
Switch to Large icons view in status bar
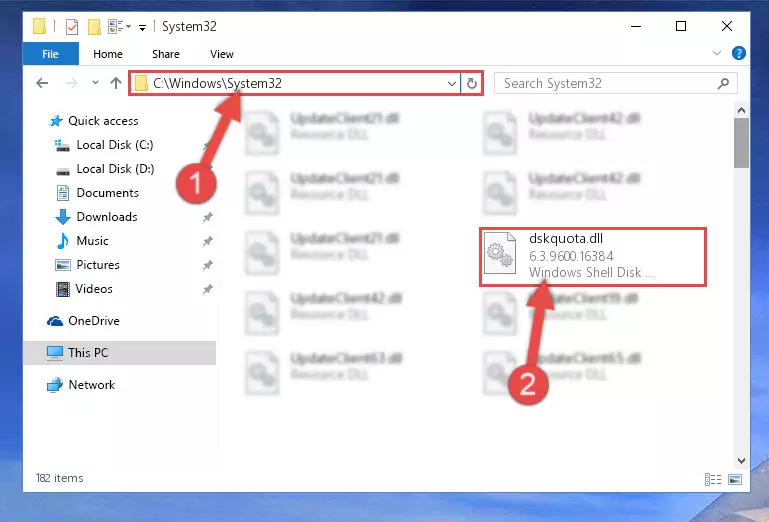click(735, 479)
